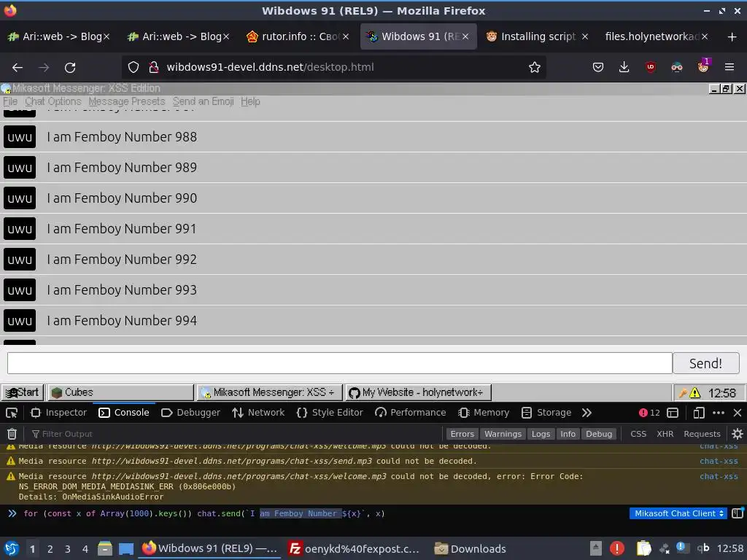Switch to the Memory tab
Screen dimensions: 747x560
pos(484,413)
